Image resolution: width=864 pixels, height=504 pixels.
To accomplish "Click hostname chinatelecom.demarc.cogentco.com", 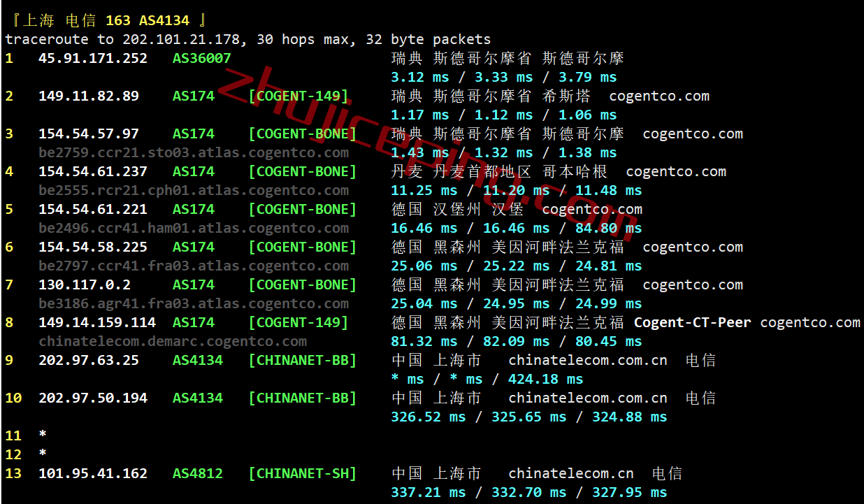I will [x=173, y=341].
